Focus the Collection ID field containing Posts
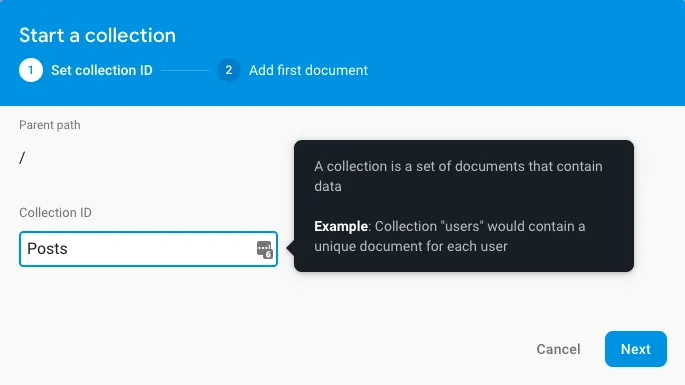Screen dimensions: 685x385 tap(148, 249)
